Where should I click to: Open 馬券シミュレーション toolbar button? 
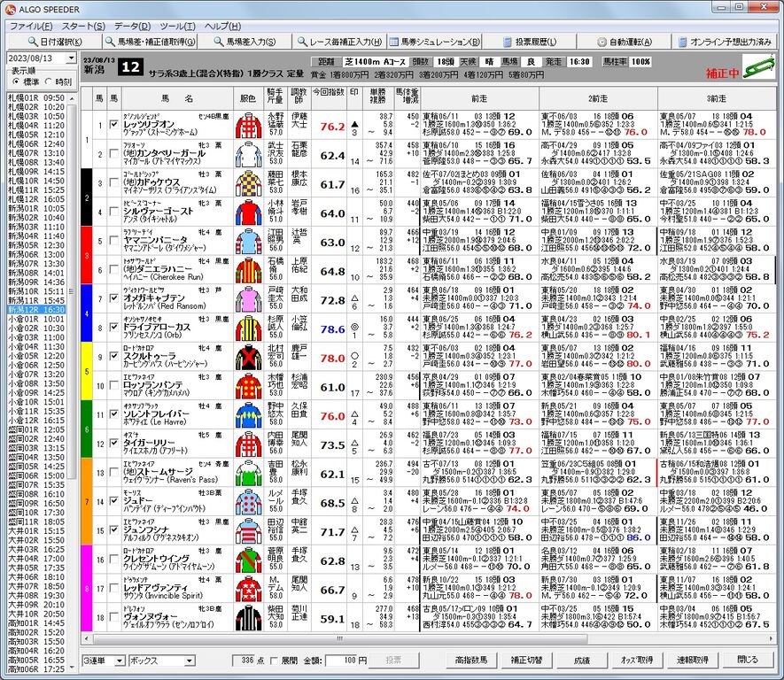[434, 42]
